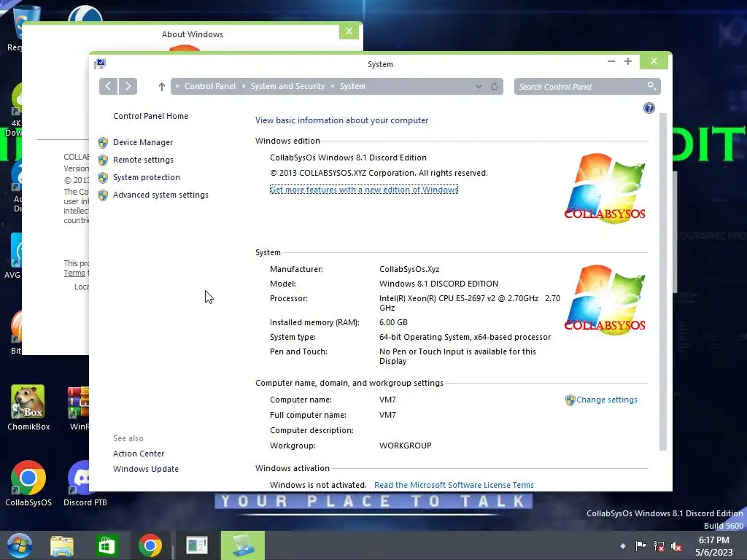The width and height of the screenshot is (747, 560).
Task: Open Advanced system settings
Action: coord(160,195)
